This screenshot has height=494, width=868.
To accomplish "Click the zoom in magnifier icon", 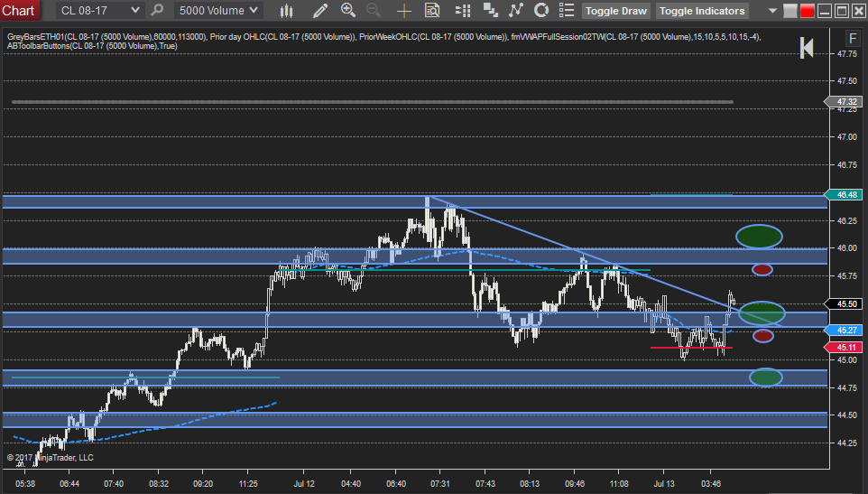I will coord(348,10).
